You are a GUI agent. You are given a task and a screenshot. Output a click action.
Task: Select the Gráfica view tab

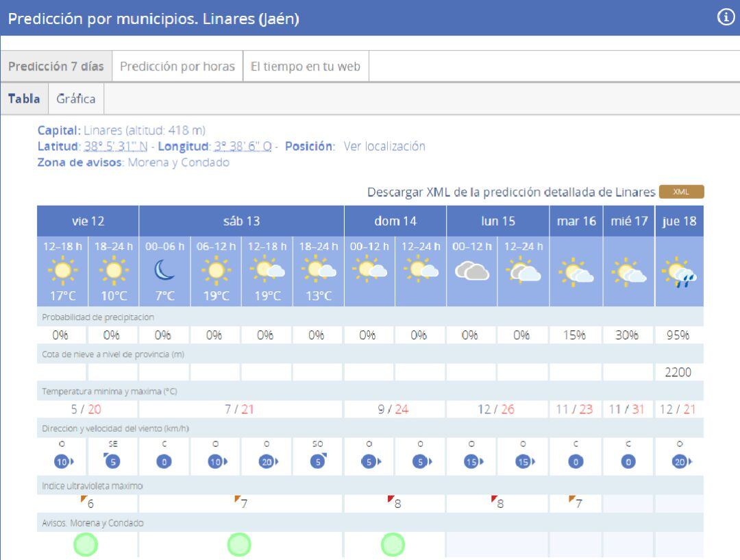click(x=75, y=99)
